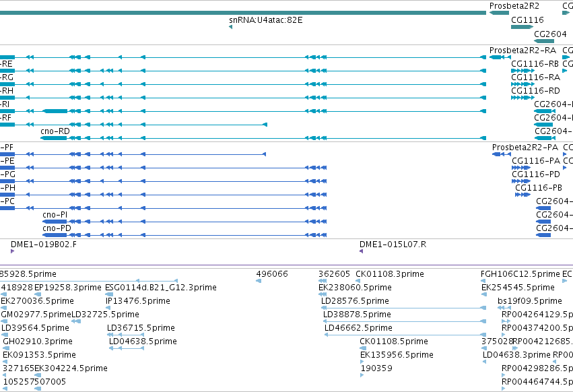Select the CG1116-RA transcript label
573x392 pixels.
536,77
